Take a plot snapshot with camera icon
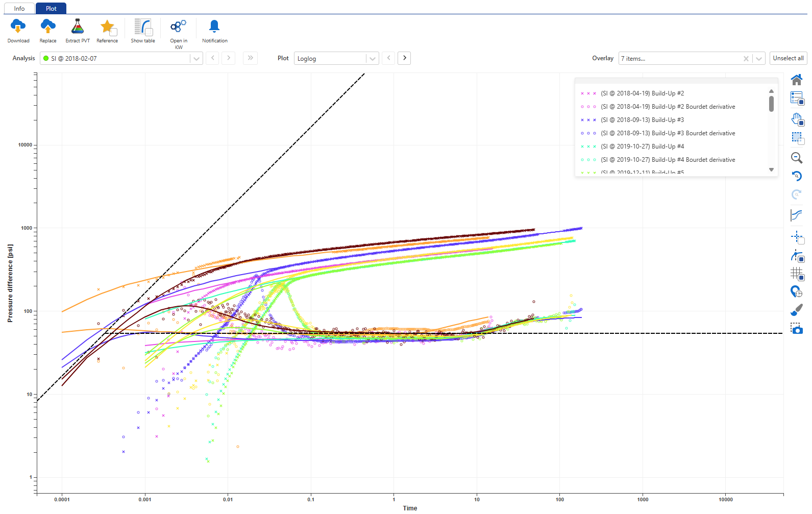The height and width of the screenshot is (514, 812). (796, 329)
